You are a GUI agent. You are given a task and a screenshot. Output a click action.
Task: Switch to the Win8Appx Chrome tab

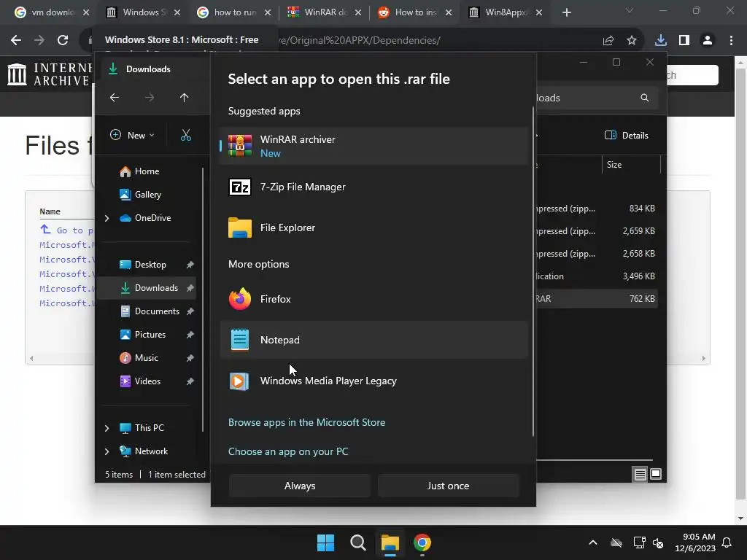506,12
